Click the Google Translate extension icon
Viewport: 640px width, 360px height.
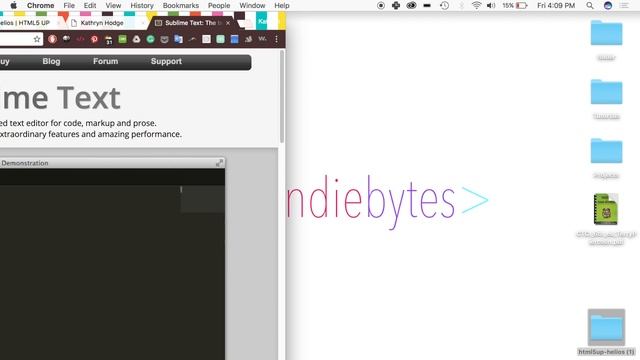tap(178, 39)
